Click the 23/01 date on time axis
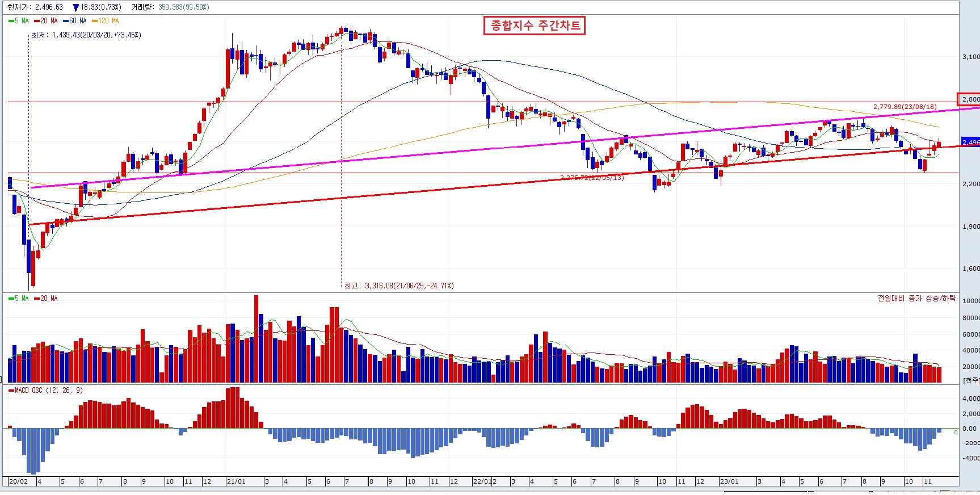The width and height of the screenshot is (980, 495). [x=730, y=481]
